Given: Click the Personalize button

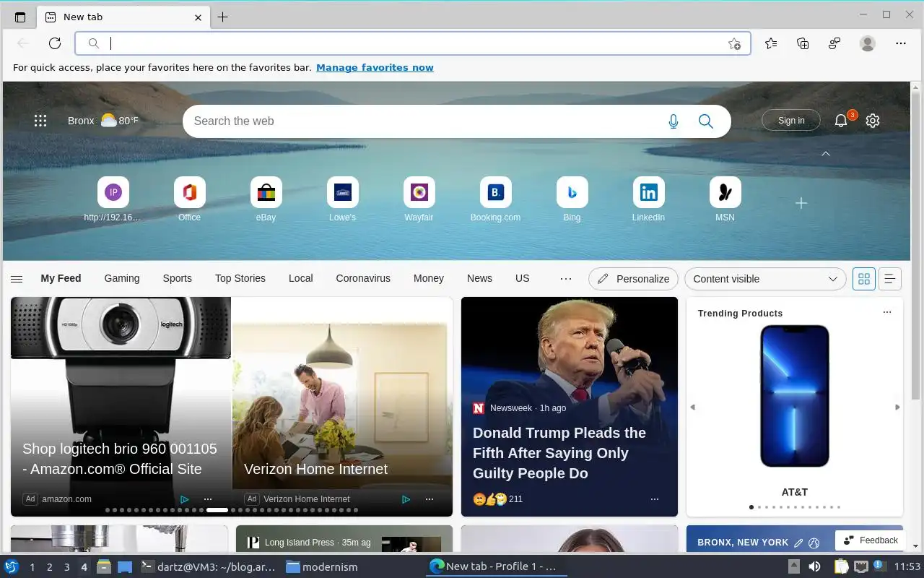Looking at the screenshot, I should click(633, 279).
